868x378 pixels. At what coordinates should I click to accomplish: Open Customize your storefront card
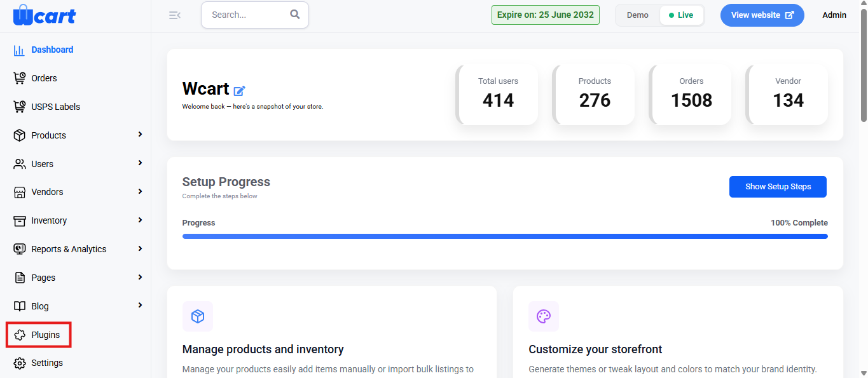tap(678, 332)
